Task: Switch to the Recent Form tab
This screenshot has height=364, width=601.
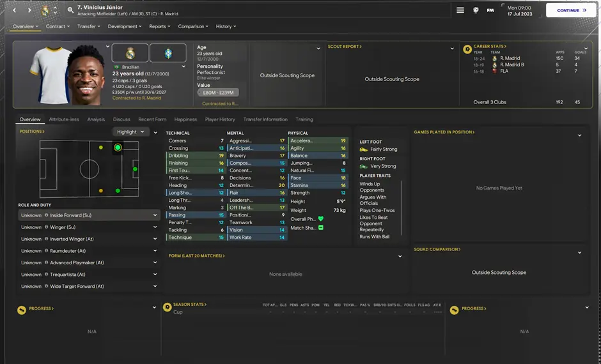Action: tap(152, 119)
